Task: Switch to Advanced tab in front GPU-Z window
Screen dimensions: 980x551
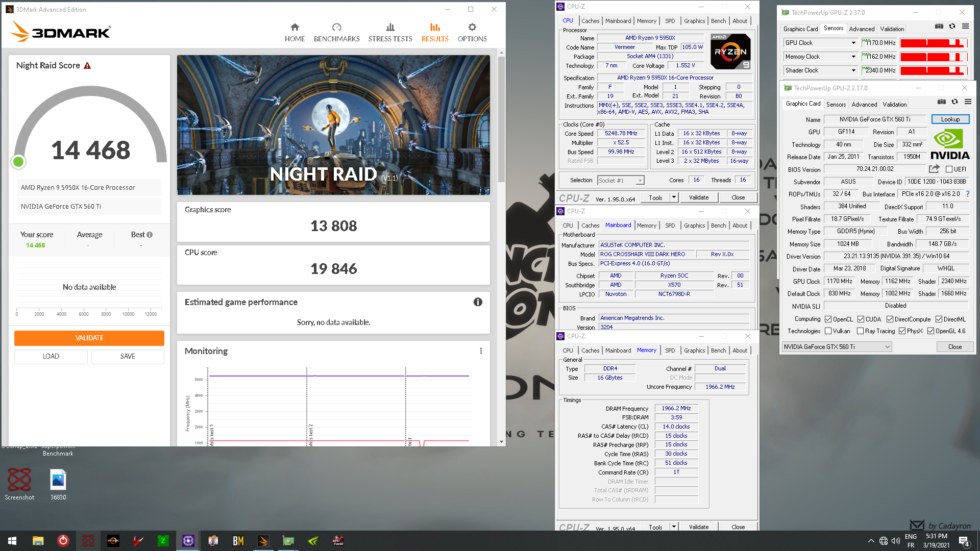Action: (x=864, y=105)
